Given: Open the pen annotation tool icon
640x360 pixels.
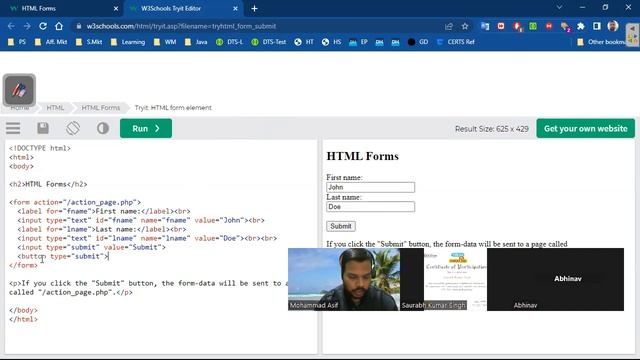Looking at the screenshot, I should click(x=19, y=90).
